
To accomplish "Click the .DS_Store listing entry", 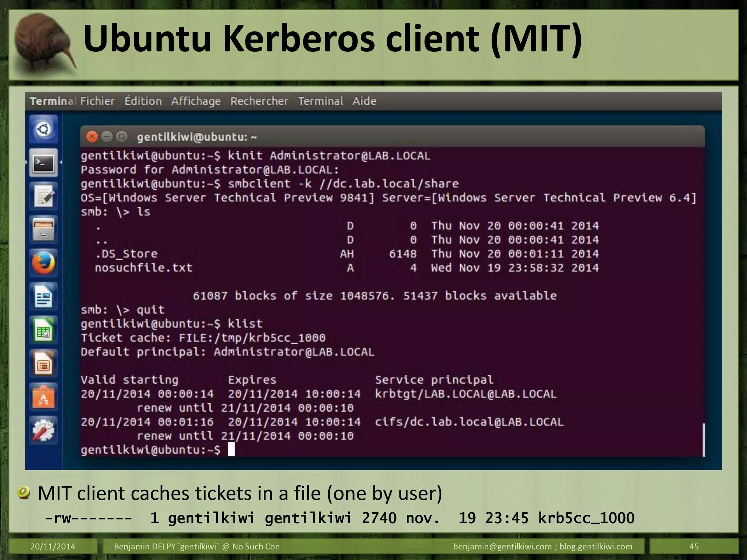I will coord(126,254).
